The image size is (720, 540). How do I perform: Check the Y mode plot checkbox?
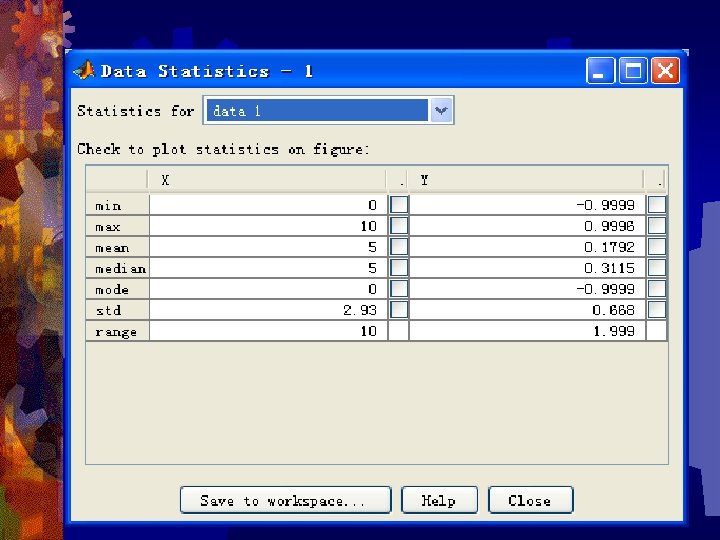coord(657,289)
